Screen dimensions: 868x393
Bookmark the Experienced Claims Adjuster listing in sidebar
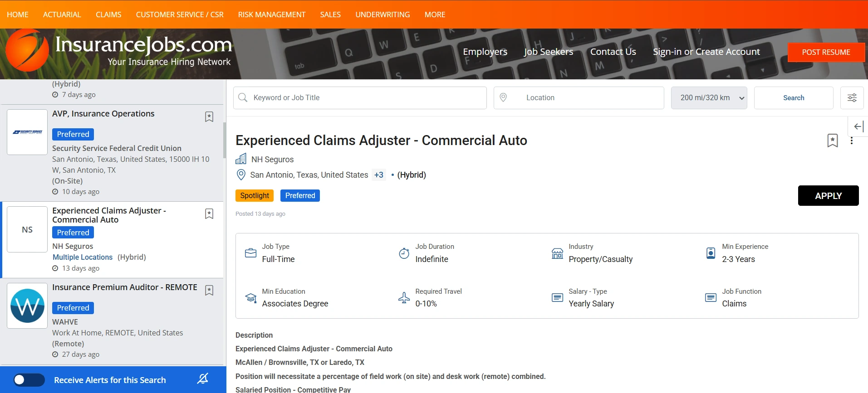pyautogui.click(x=209, y=214)
